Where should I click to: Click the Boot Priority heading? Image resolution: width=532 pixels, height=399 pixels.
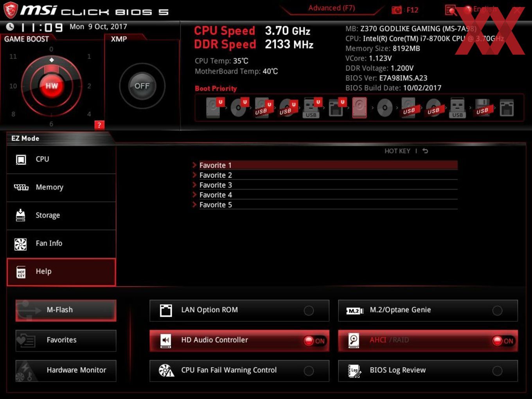pos(216,88)
